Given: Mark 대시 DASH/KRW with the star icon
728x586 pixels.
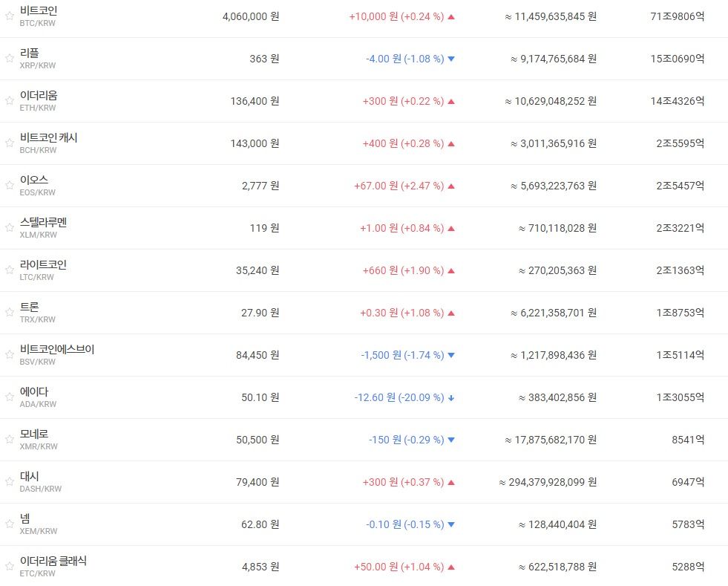Looking at the screenshot, I should tap(10, 481).
